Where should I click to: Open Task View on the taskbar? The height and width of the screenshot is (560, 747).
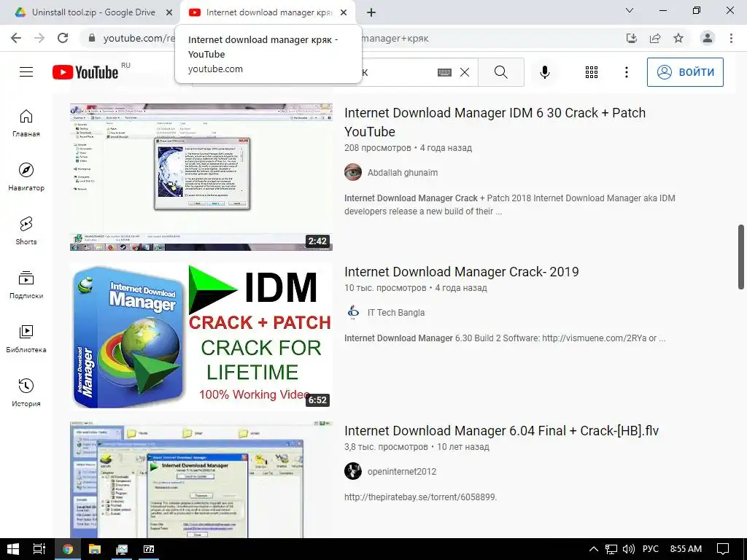(x=39, y=549)
